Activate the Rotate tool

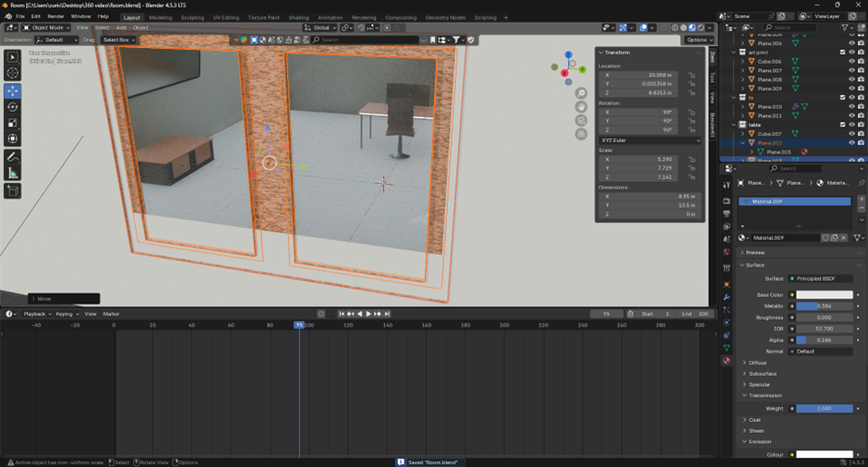point(13,107)
